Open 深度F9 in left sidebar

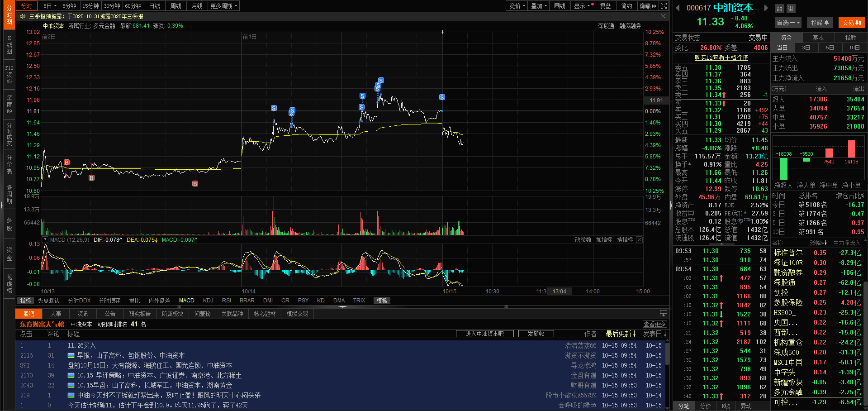(x=9, y=105)
